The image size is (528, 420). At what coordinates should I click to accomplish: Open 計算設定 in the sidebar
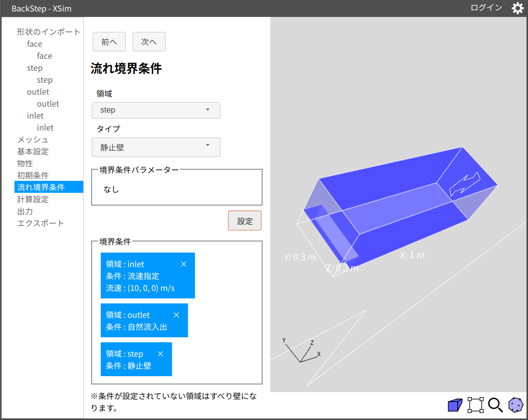(x=33, y=199)
